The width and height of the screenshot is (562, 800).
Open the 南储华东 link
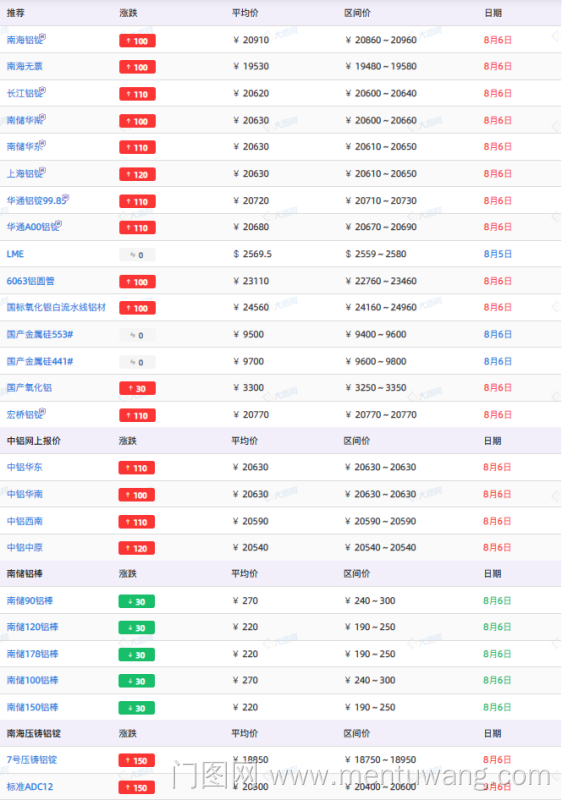pyautogui.click(x=24, y=147)
